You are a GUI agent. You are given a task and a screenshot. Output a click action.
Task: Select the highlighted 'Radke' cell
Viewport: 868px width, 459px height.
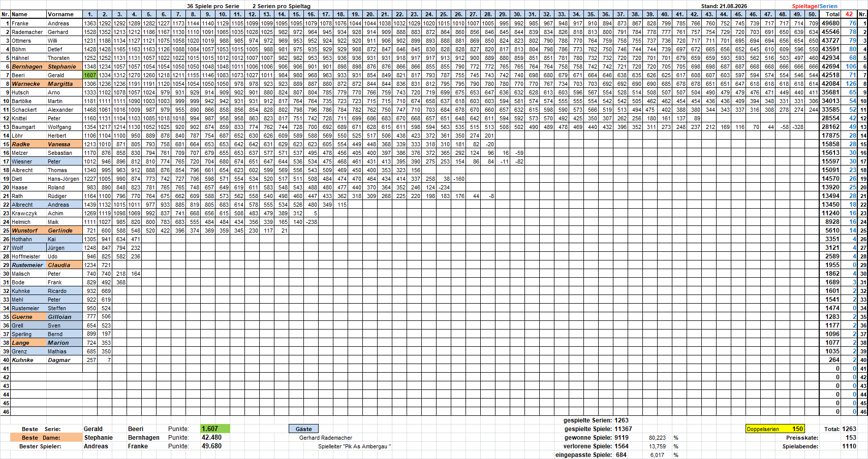28,144
